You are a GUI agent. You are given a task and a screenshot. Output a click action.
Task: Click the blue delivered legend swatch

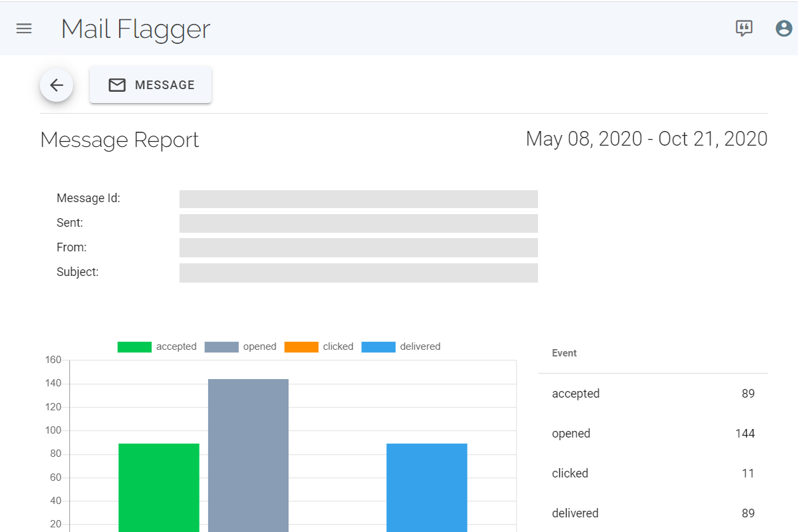378,346
